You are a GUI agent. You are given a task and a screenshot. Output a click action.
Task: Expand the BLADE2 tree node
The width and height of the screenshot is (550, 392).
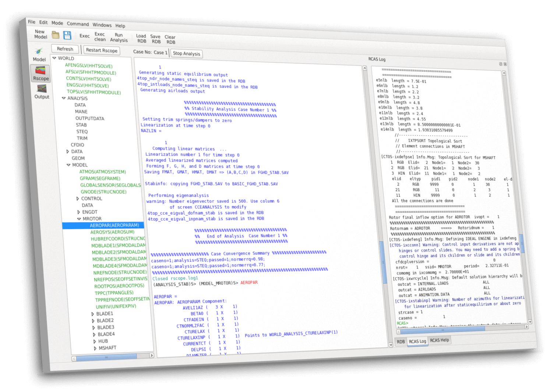point(93,321)
